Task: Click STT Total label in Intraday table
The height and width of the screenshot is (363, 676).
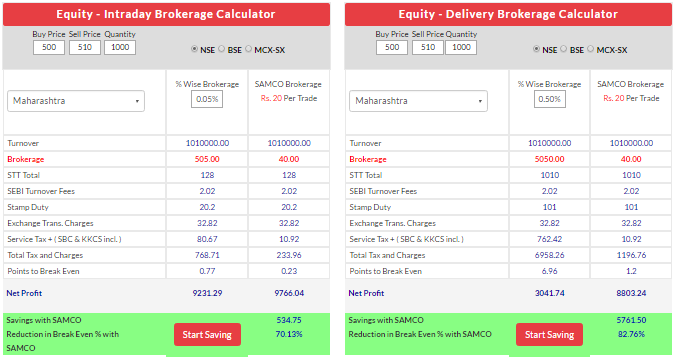Action: (x=23, y=175)
